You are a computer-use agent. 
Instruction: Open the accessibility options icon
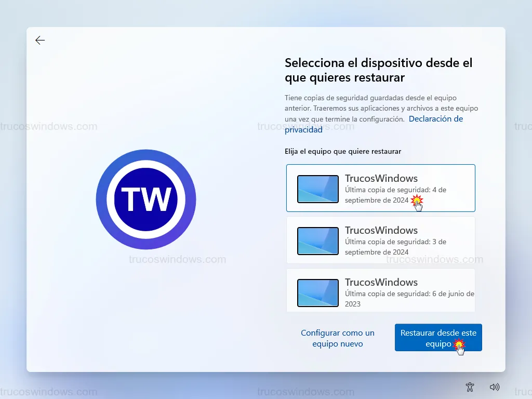[x=470, y=387]
